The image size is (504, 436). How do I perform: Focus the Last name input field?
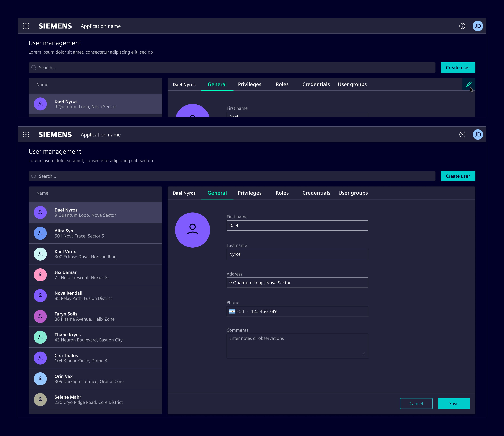coord(297,254)
